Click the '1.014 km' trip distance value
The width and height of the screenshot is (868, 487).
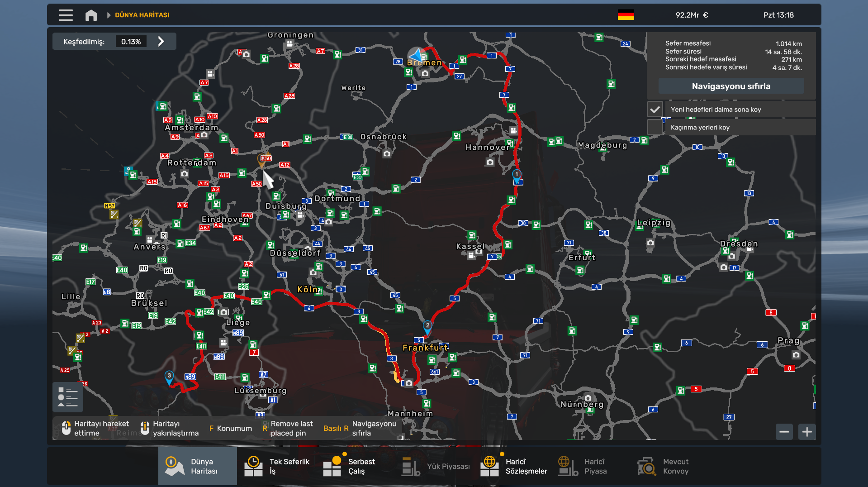pyautogui.click(x=789, y=44)
